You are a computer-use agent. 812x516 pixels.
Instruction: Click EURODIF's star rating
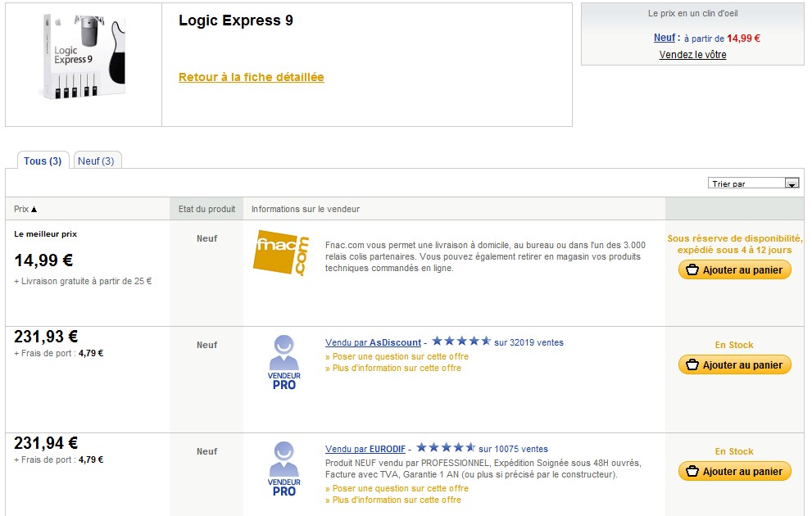pyautogui.click(x=446, y=448)
